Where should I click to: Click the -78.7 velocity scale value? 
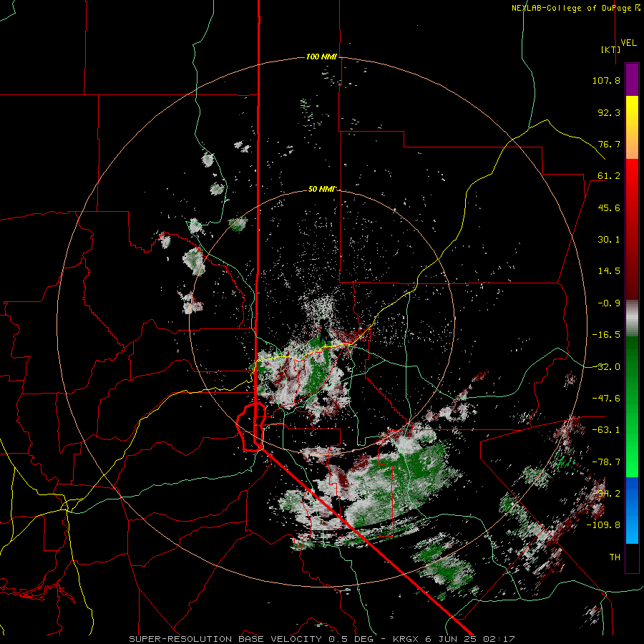click(x=606, y=462)
